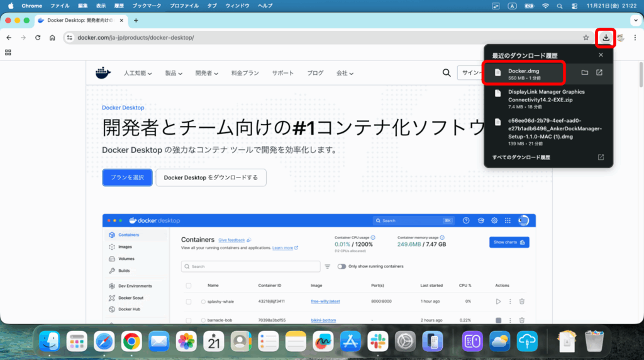Open the 履歴 menu in menu bar
Screen dimensions: 644x360
tap(119, 6)
